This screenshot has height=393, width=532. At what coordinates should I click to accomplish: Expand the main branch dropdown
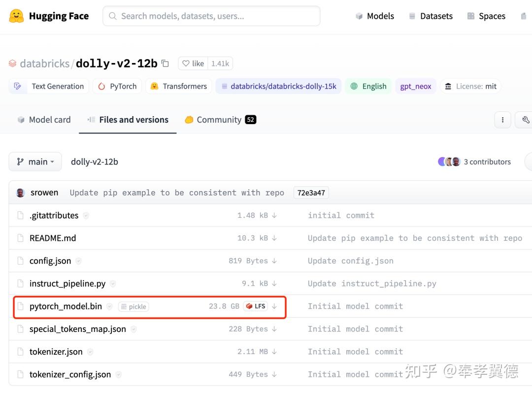click(x=35, y=162)
